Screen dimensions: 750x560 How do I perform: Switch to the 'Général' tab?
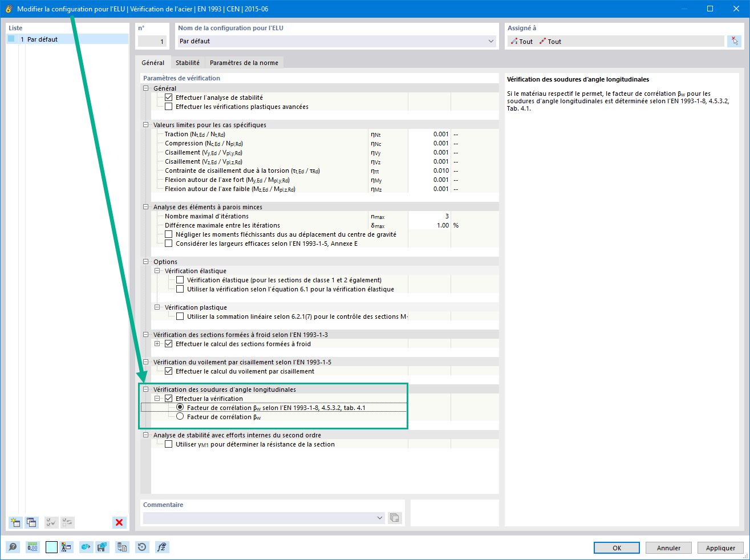coord(153,63)
